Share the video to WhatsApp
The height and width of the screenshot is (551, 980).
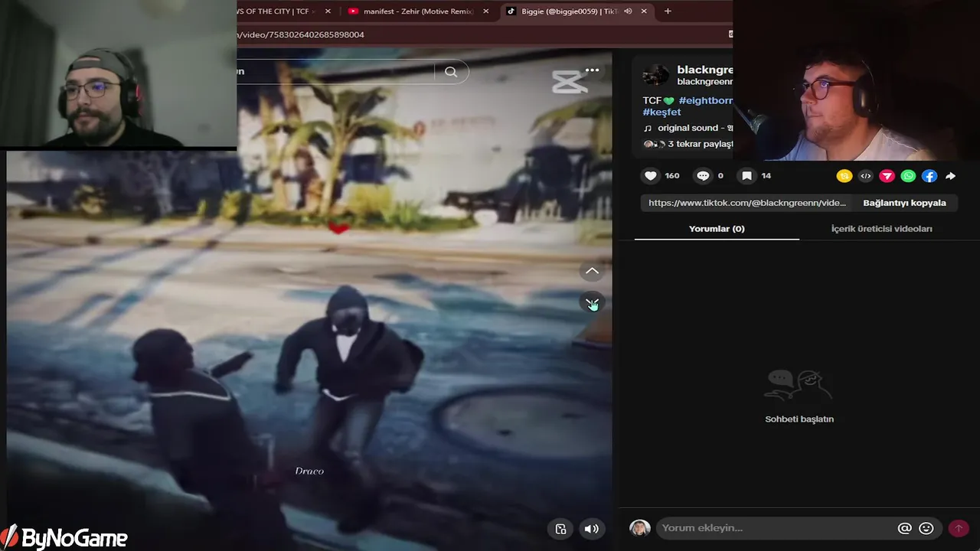tap(908, 176)
